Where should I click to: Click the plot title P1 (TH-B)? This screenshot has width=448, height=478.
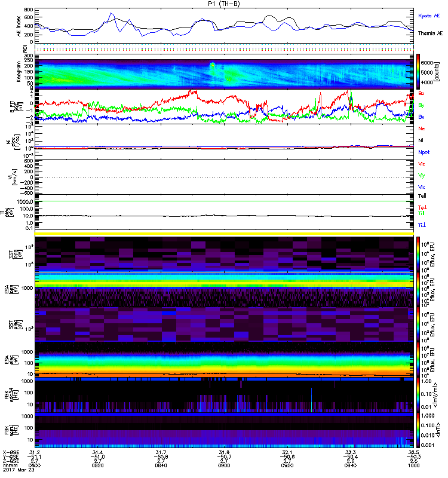223,4
